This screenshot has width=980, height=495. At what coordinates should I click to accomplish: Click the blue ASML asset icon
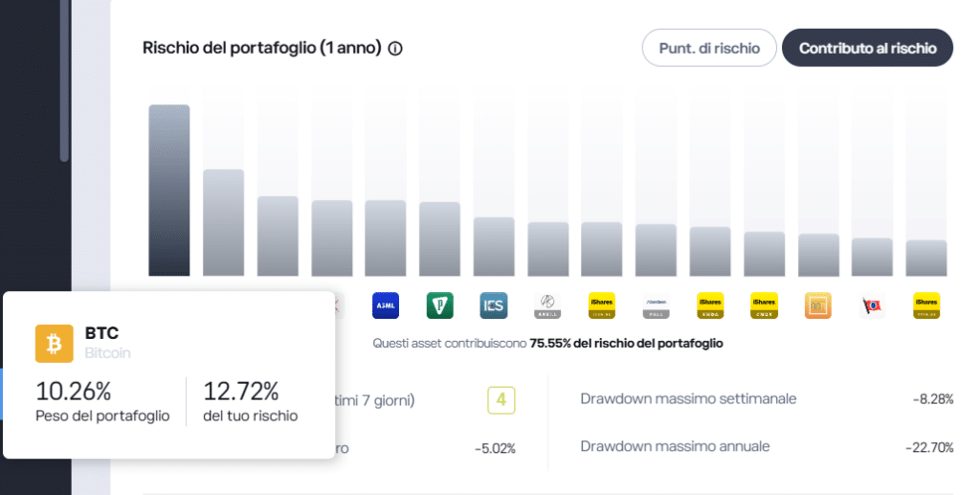coord(386,305)
